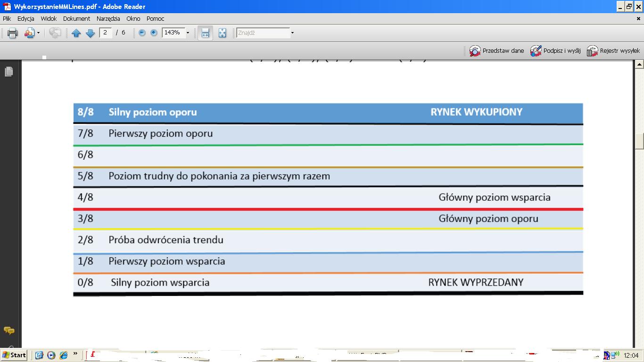
Task: Go to previous page with up arrow
Action: pos(76,33)
